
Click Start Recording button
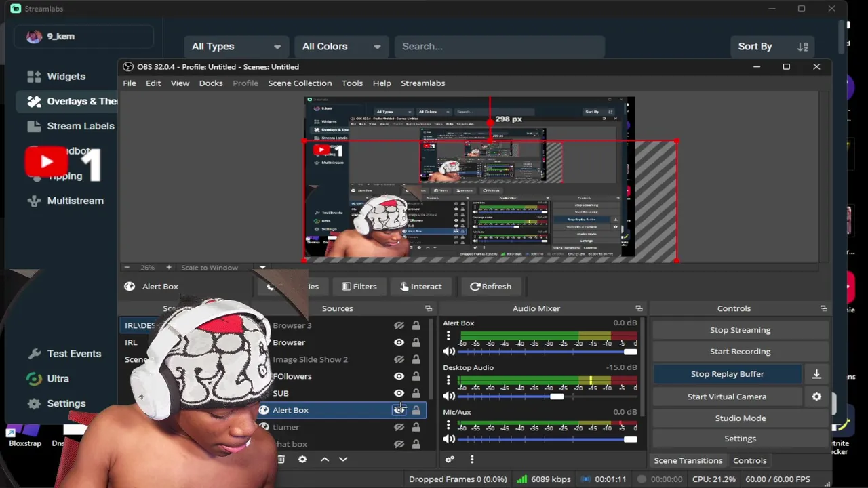741,352
